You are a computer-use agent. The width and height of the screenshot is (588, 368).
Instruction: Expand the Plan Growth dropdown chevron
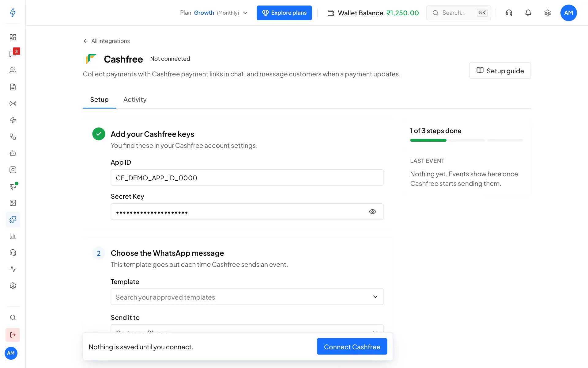pos(245,13)
